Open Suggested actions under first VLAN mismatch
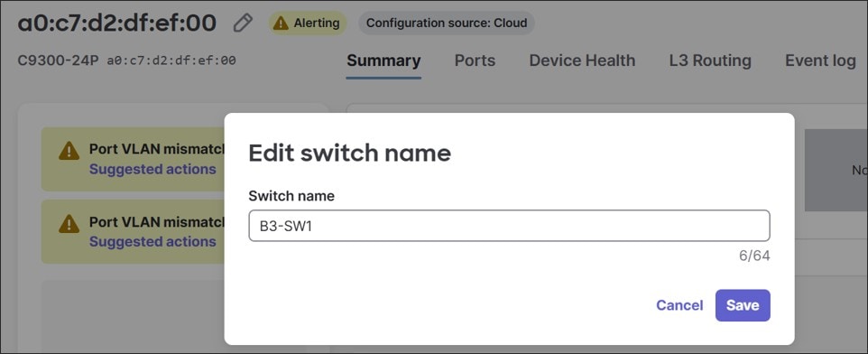This screenshot has height=354, width=868. coord(152,169)
